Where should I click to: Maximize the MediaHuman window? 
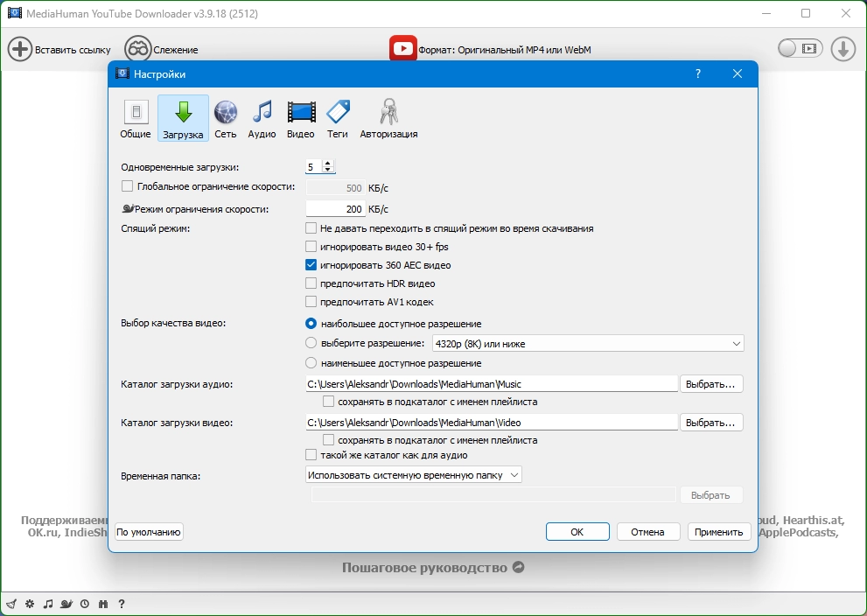[806, 13]
